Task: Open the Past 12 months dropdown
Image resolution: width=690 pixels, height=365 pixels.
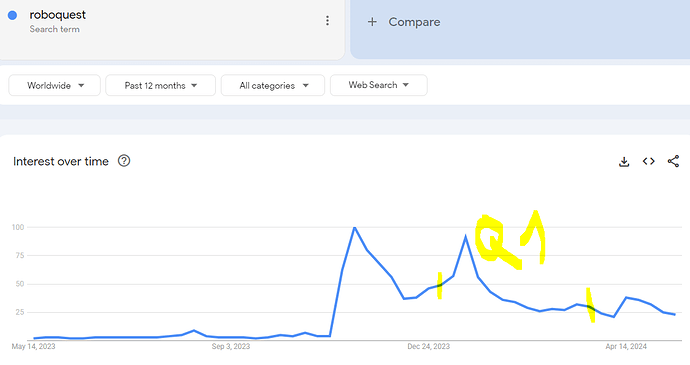Action: (x=161, y=85)
